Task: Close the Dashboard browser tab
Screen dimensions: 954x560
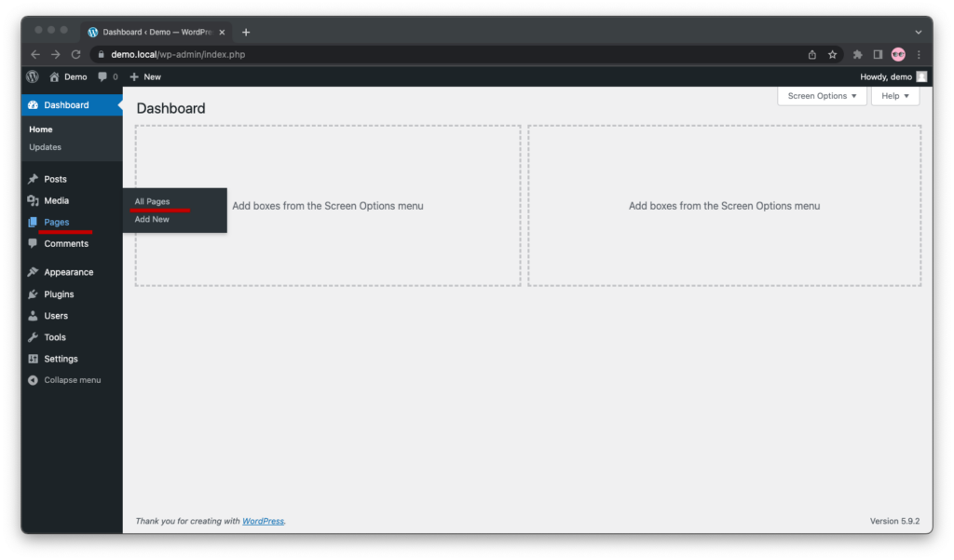Action: click(222, 33)
